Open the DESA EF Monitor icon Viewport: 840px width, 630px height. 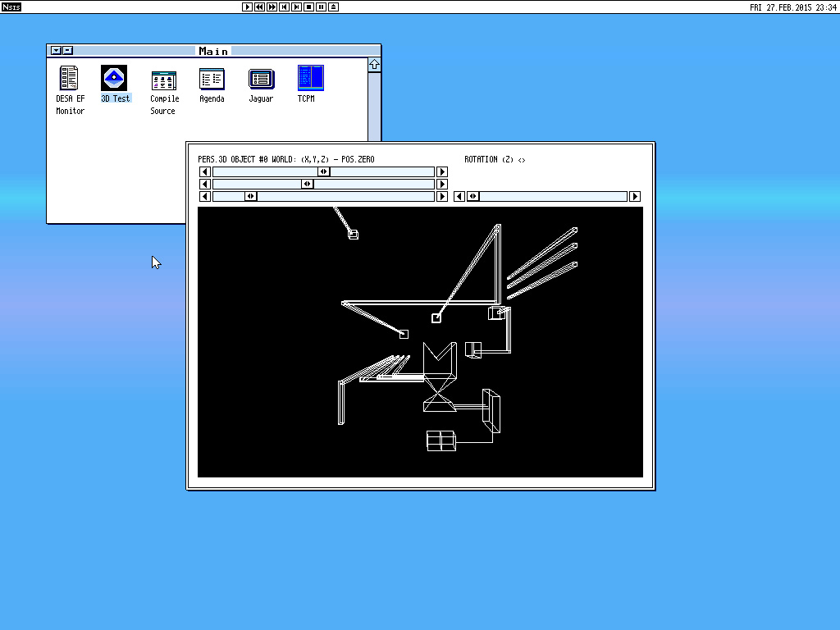[70, 79]
